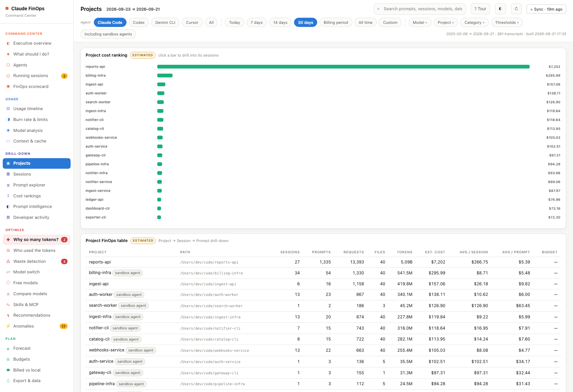Click the Prompt intelligence icon
Screen dimensions: 573x392
click(x=8, y=207)
